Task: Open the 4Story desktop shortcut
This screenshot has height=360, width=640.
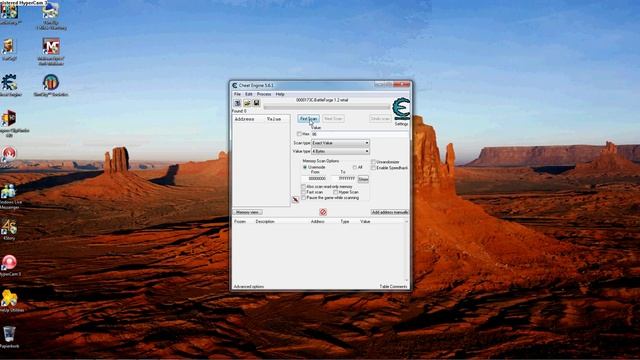Action: [x=9, y=228]
